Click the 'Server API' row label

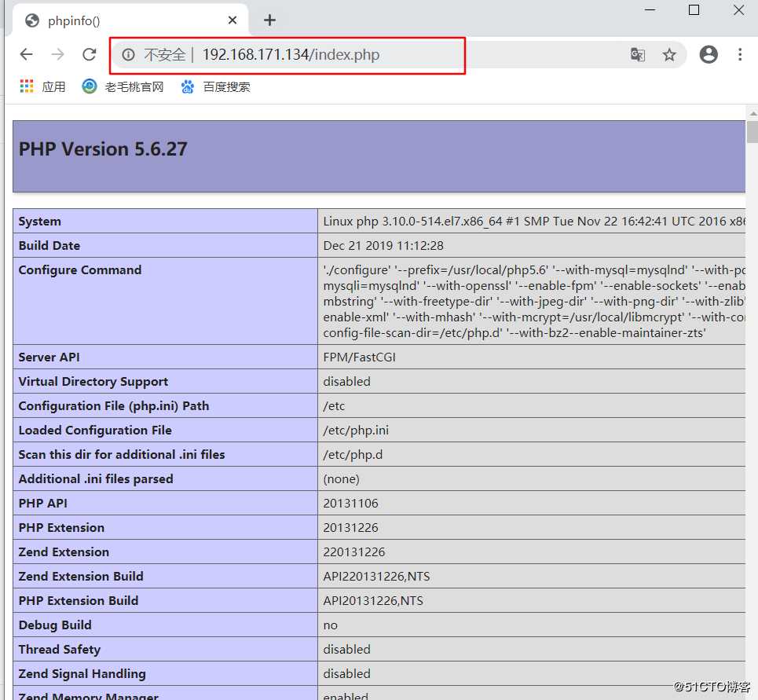49,357
